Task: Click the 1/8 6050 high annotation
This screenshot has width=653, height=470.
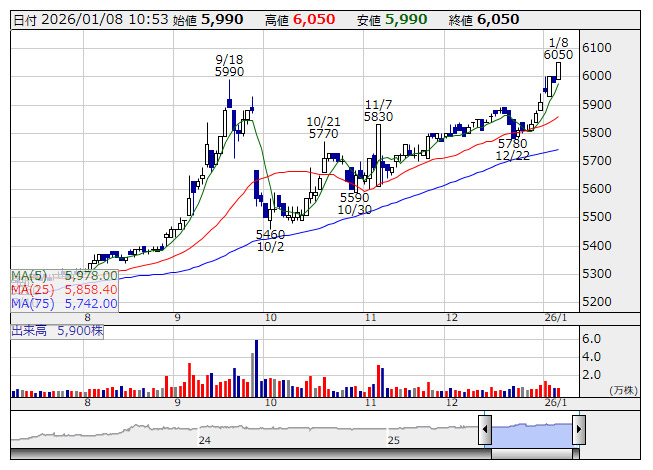Action: (x=558, y=48)
